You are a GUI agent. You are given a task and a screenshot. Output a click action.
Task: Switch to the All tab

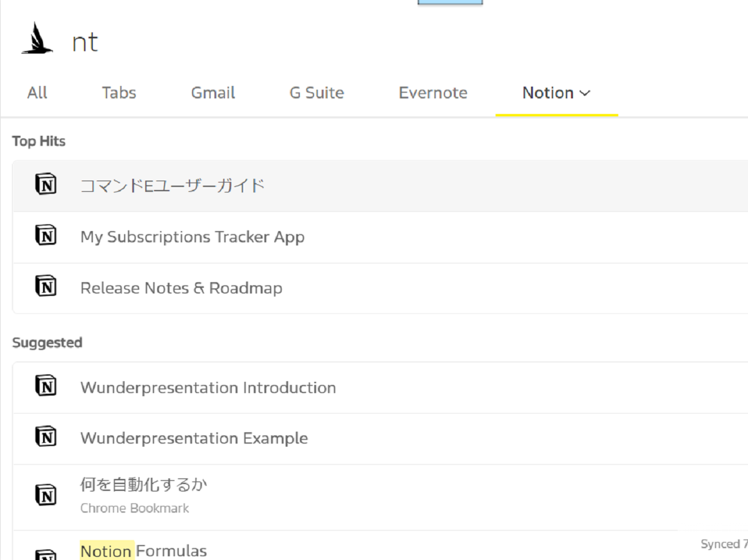coord(37,93)
